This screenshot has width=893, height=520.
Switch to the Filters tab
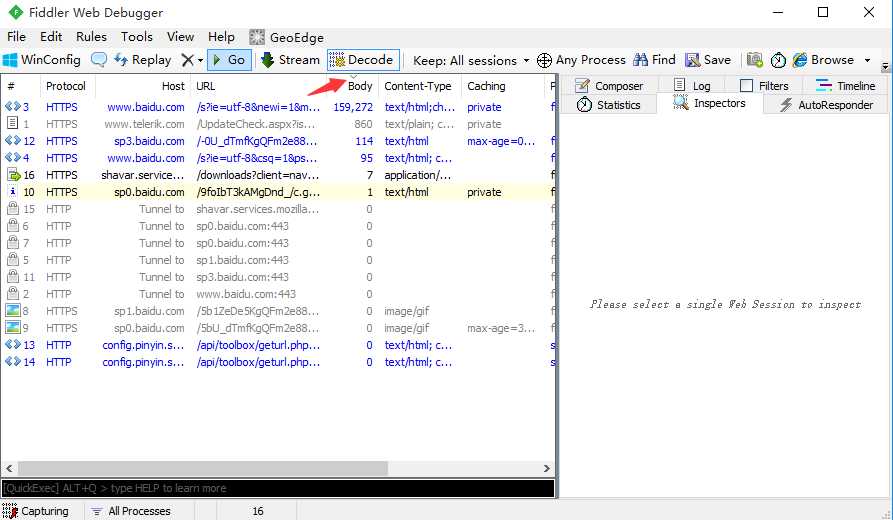764,86
